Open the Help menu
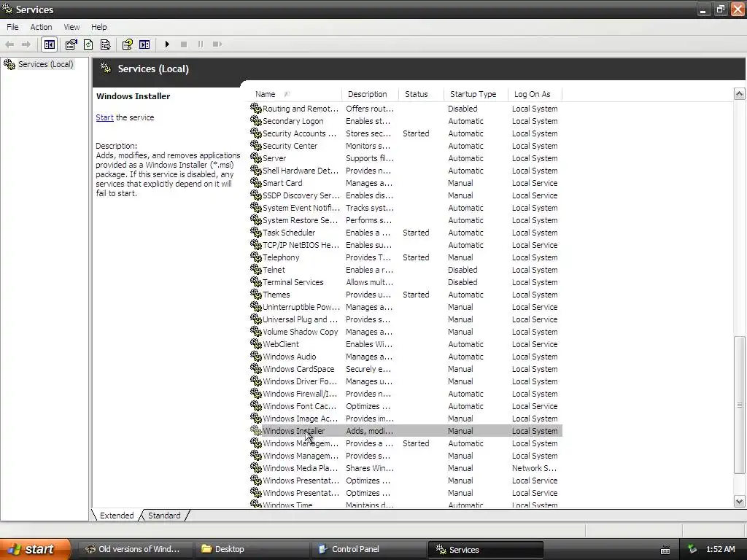Viewport: 747px width, 560px height. pos(98,27)
